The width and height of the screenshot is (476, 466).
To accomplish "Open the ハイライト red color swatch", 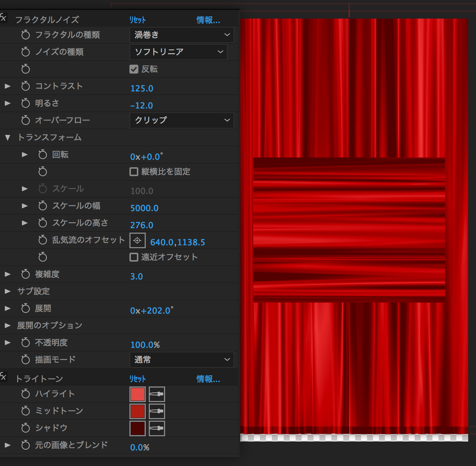I will tap(137, 394).
